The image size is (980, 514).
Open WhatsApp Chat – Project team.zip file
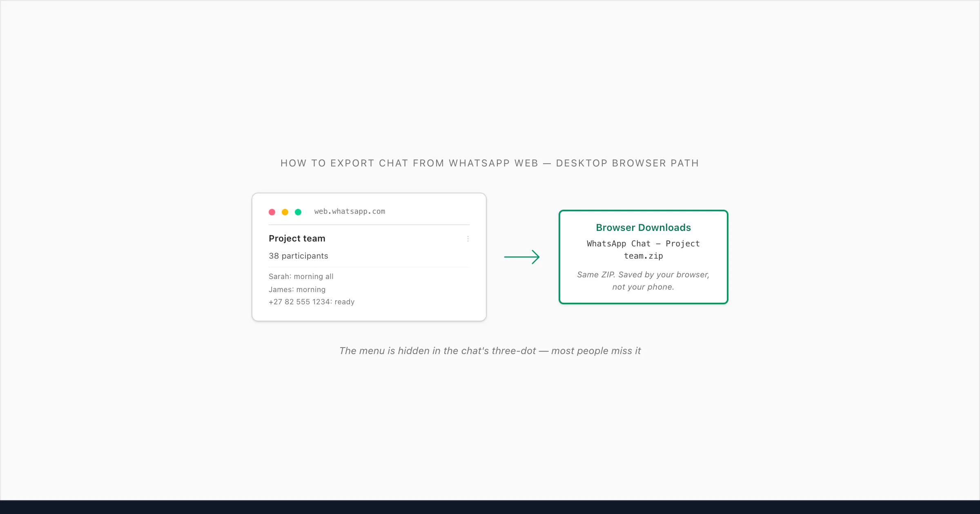click(644, 250)
